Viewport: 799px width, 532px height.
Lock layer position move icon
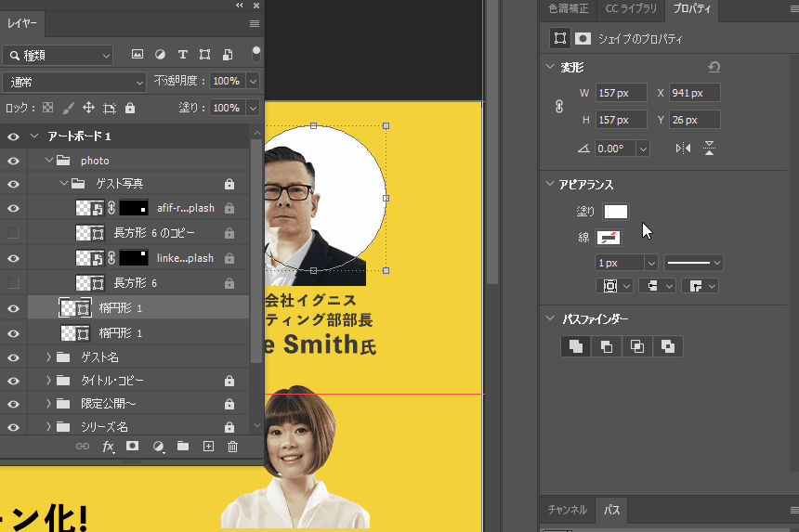coord(88,108)
